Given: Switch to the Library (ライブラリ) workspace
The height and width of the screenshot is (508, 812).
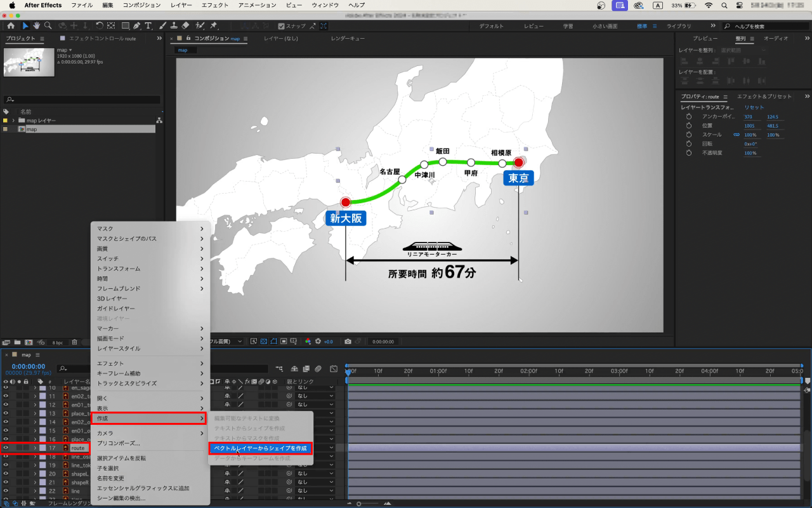Looking at the screenshot, I should [x=679, y=26].
